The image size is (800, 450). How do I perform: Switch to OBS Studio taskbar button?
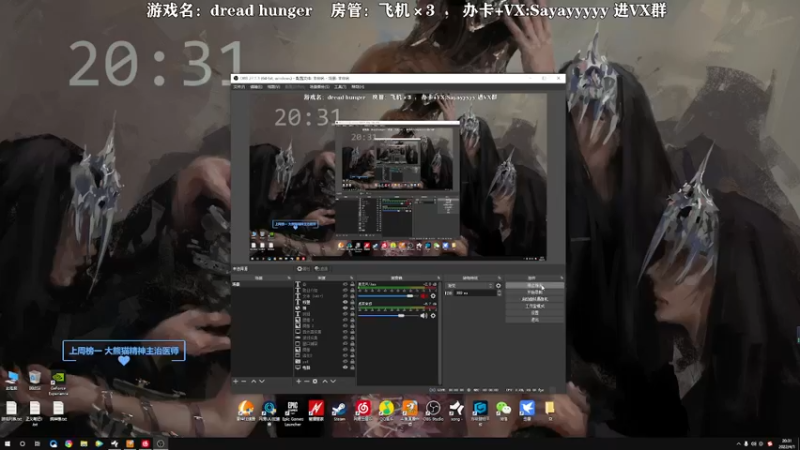click(161, 444)
